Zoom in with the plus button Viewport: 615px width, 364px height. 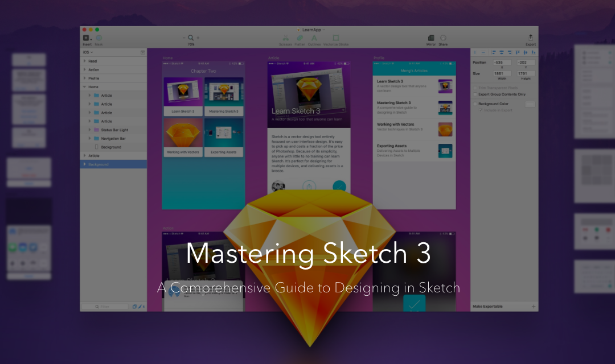pyautogui.click(x=198, y=38)
